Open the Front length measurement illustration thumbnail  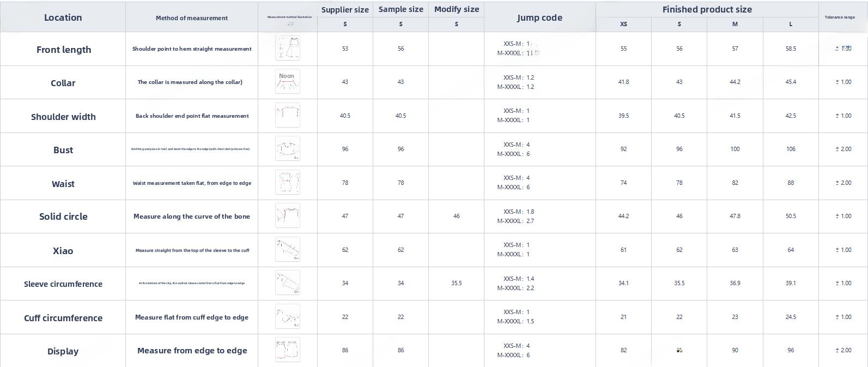tap(287, 48)
